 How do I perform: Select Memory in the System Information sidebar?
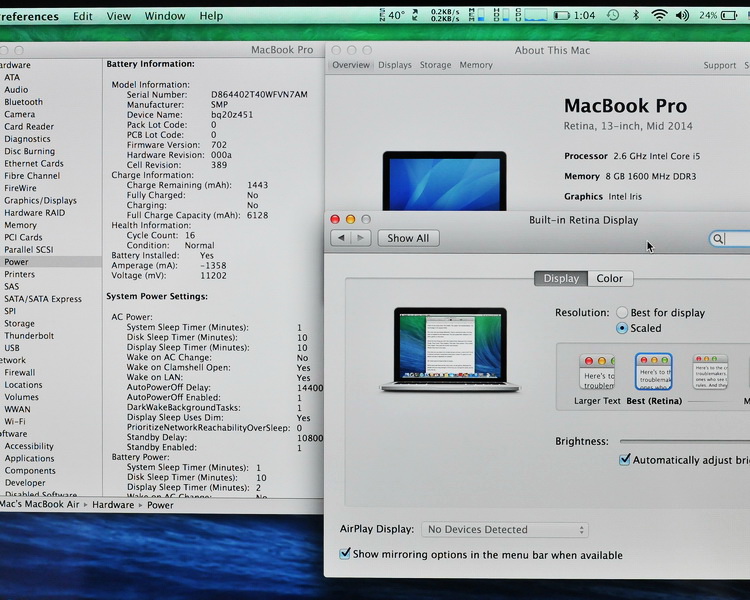[20, 225]
